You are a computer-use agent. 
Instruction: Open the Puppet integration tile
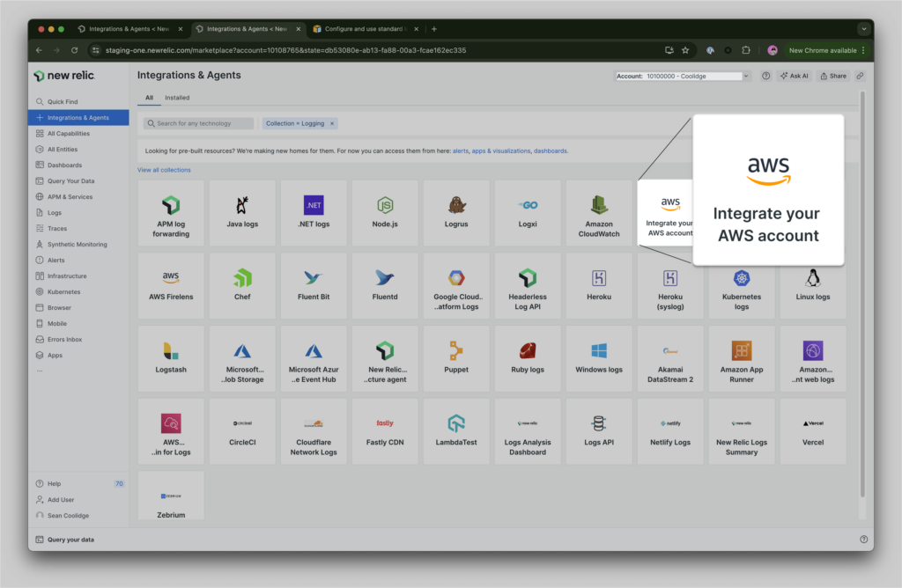(x=456, y=358)
